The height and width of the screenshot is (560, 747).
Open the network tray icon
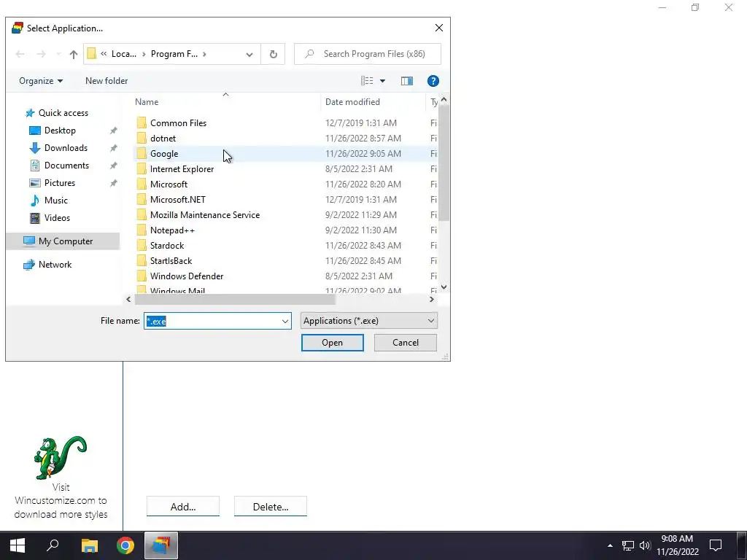(628, 545)
